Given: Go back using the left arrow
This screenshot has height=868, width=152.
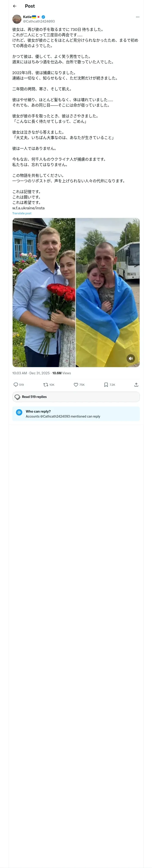Looking at the screenshot, I should [14, 6].
